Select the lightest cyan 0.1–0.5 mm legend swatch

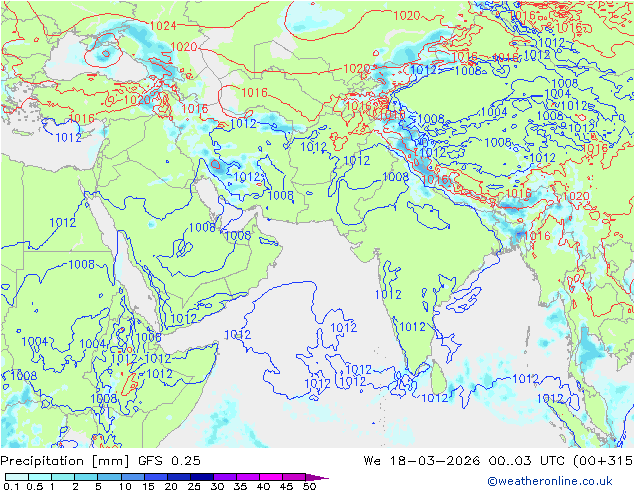[x=17, y=477]
